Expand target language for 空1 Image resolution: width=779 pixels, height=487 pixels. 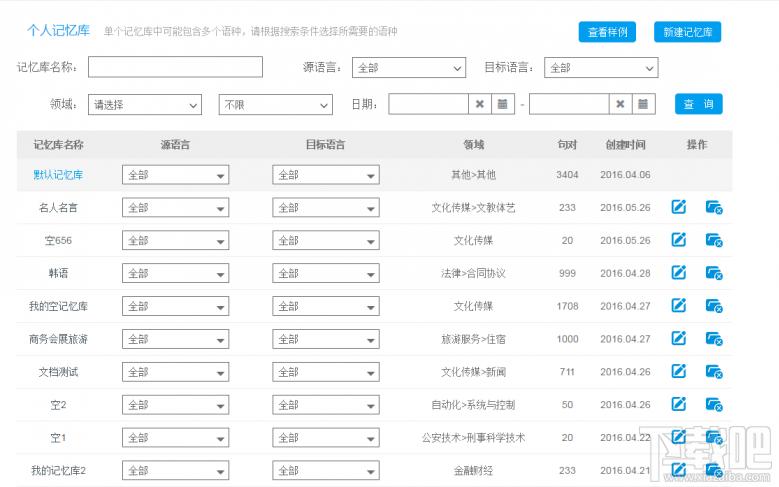point(326,437)
